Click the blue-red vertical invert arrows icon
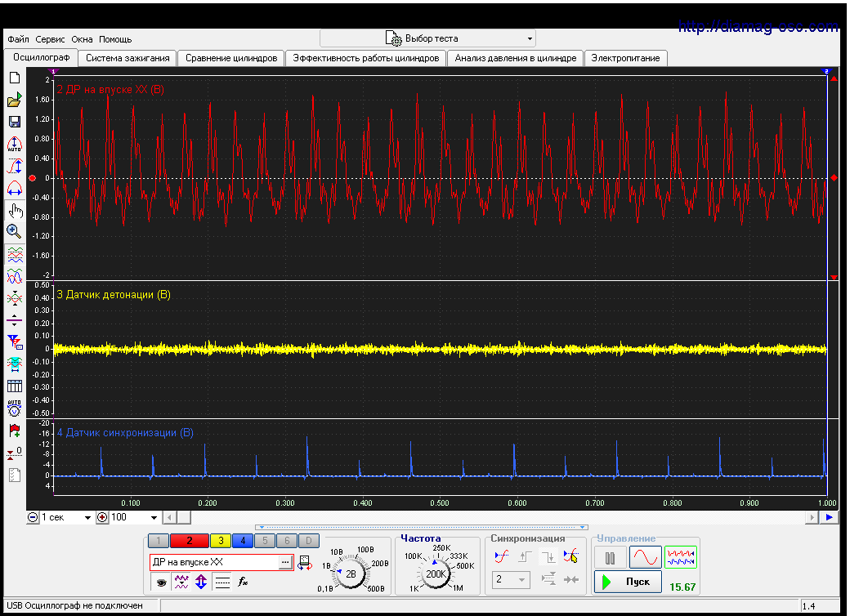850x616 pixels. [201, 583]
